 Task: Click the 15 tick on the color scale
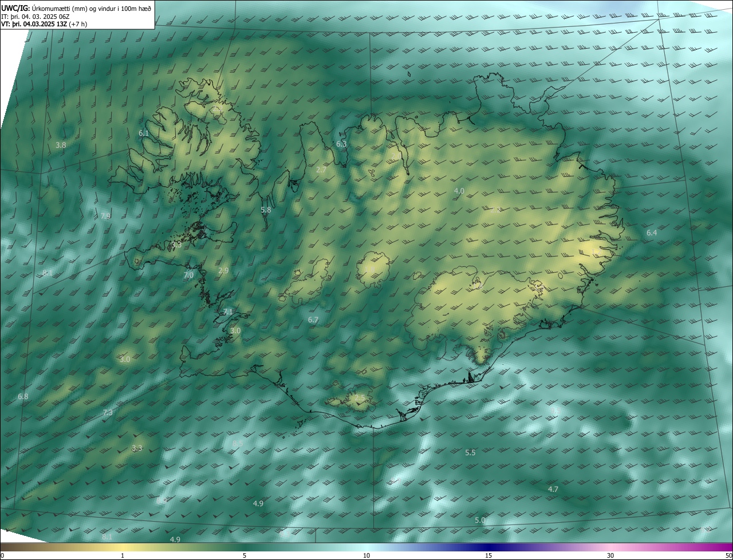pyautogui.click(x=488, y=555)
